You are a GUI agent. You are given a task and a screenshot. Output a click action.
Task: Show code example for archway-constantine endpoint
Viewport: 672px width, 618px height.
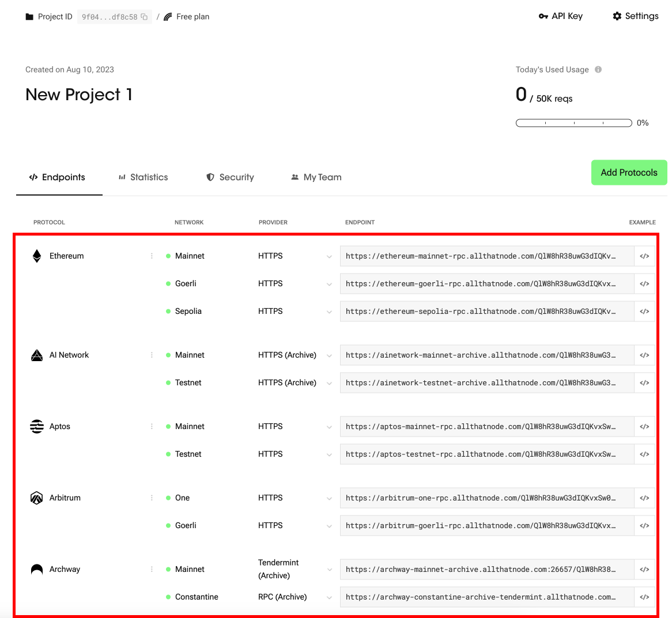(644, 597)
